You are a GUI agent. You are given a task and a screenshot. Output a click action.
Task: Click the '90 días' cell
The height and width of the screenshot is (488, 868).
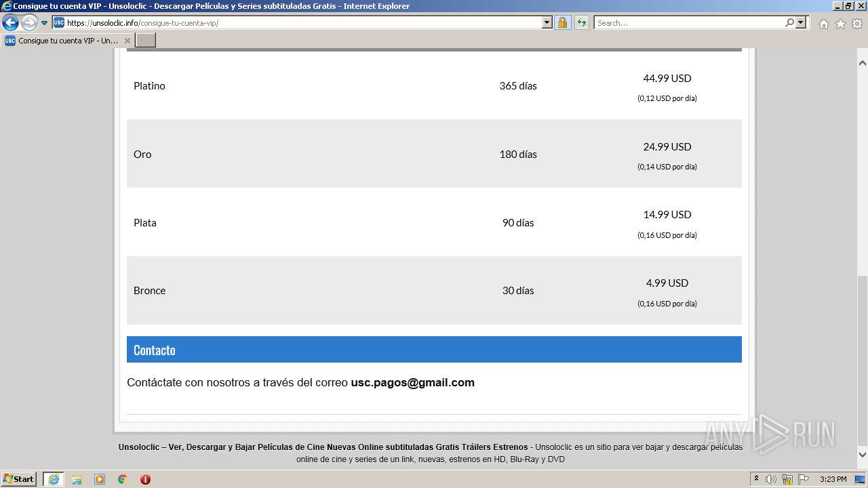tap(518, 223)
